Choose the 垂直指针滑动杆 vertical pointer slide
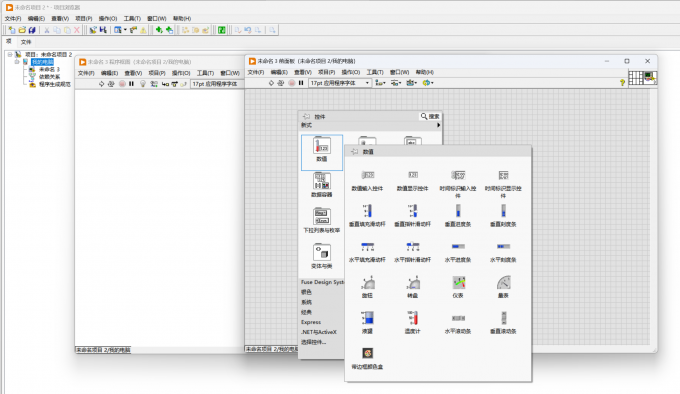The width and height of the screenshot is (680, 394). 413,211
